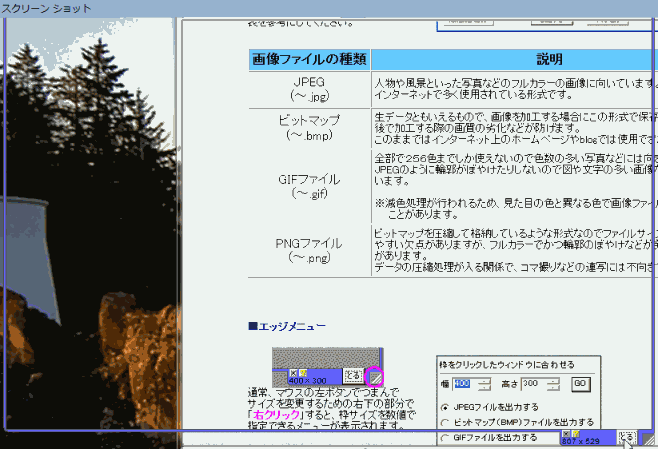The height and width of the screenshot is (449, 658).
Task: Click the paragraph starting 通常、マウスの左ボタン
Action: pyautogui.click(x=332, y=409)
